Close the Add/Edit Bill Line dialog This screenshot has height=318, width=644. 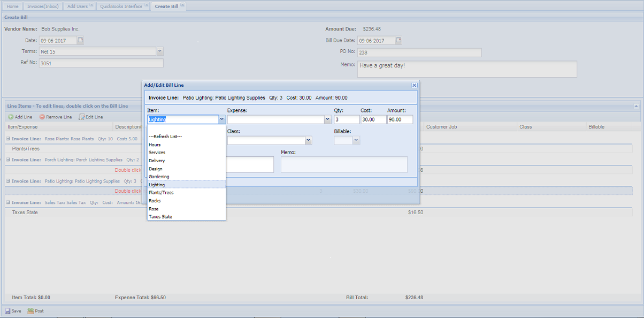(x=414, y=85)
